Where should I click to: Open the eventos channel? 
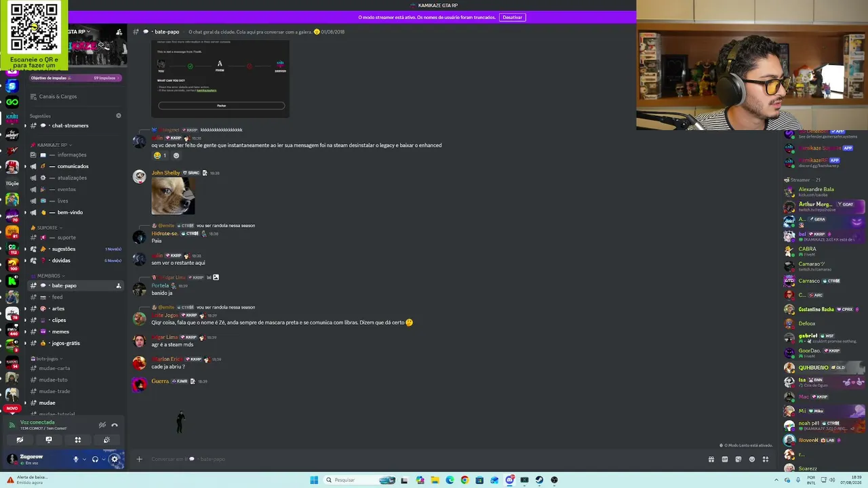(x=75, y=189)
